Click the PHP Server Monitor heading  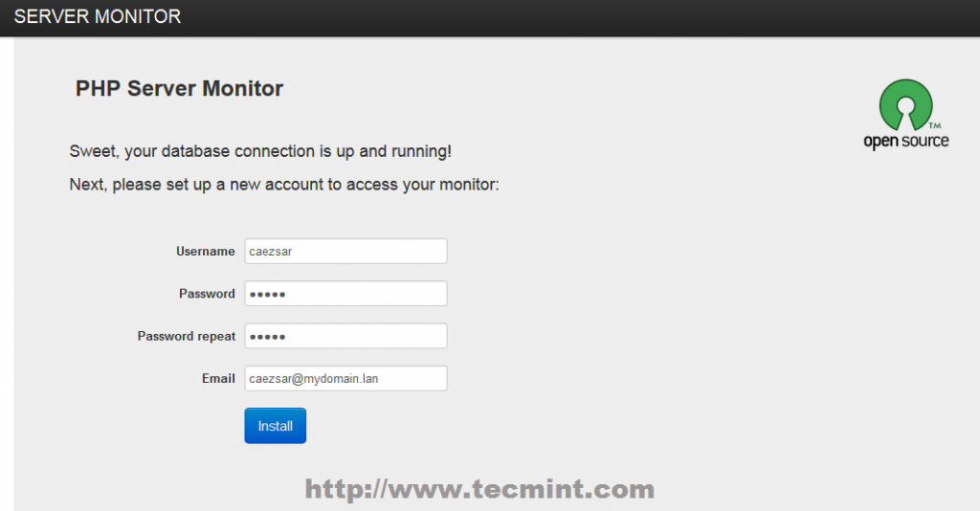click(x=179, y=89)
